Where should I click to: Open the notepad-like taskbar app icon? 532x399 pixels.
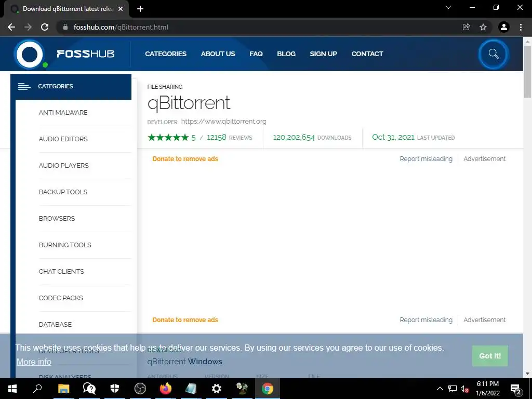tap(191, 389)
